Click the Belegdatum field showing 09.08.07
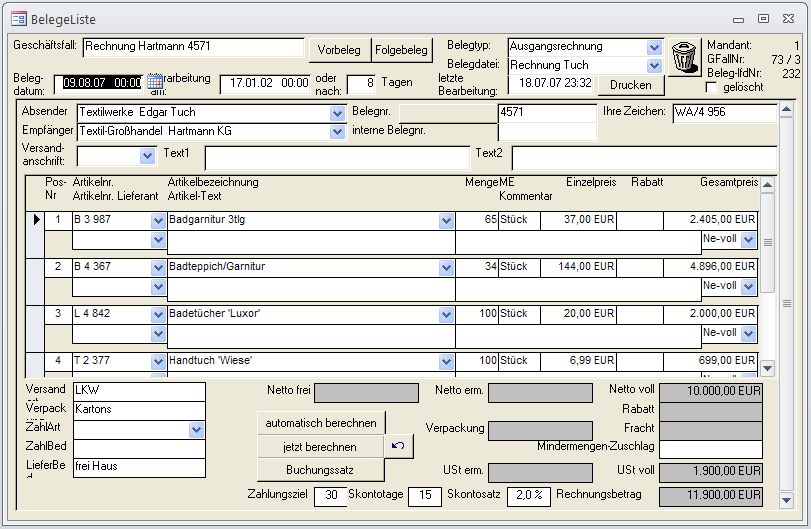811x529 pixels. point(98,83)
